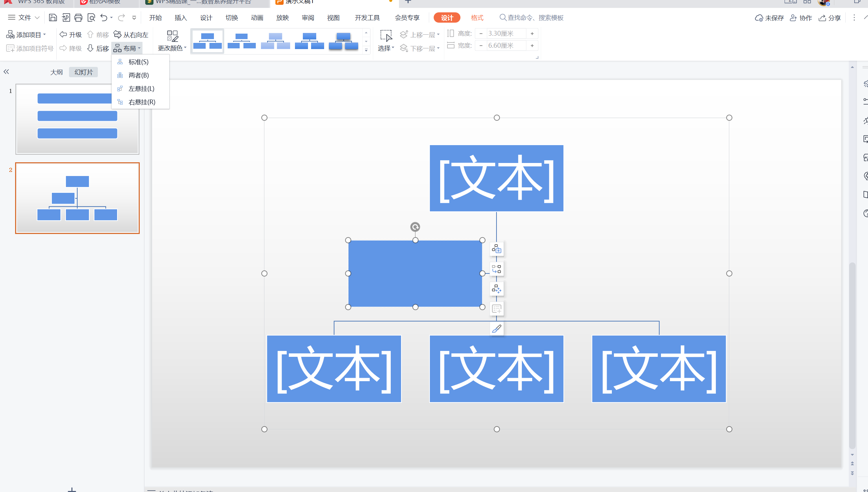Click the brush style icon beside chart
The width and height of the screenshot is (868, 492).
(496, 329)
